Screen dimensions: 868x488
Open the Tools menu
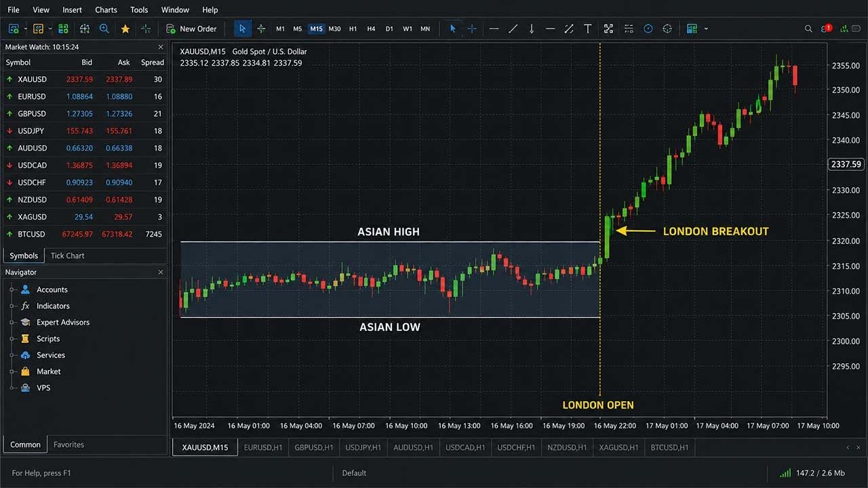139,9
